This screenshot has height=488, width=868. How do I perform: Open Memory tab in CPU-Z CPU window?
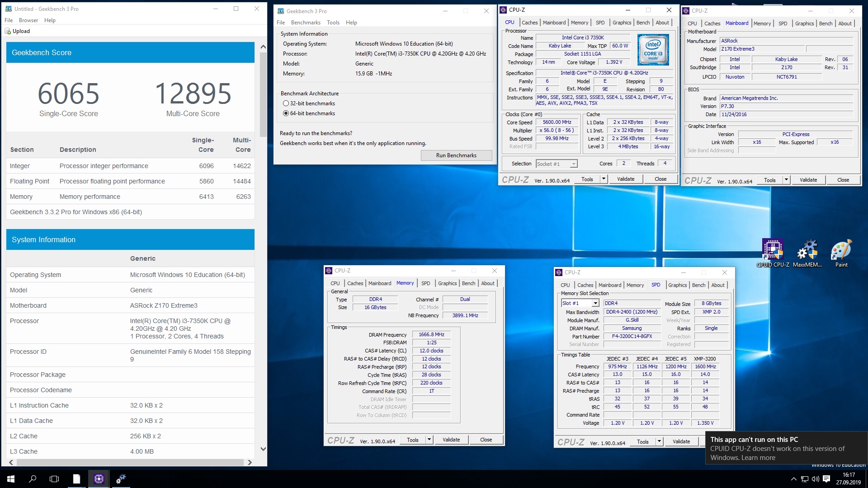[x=579, y=23]
